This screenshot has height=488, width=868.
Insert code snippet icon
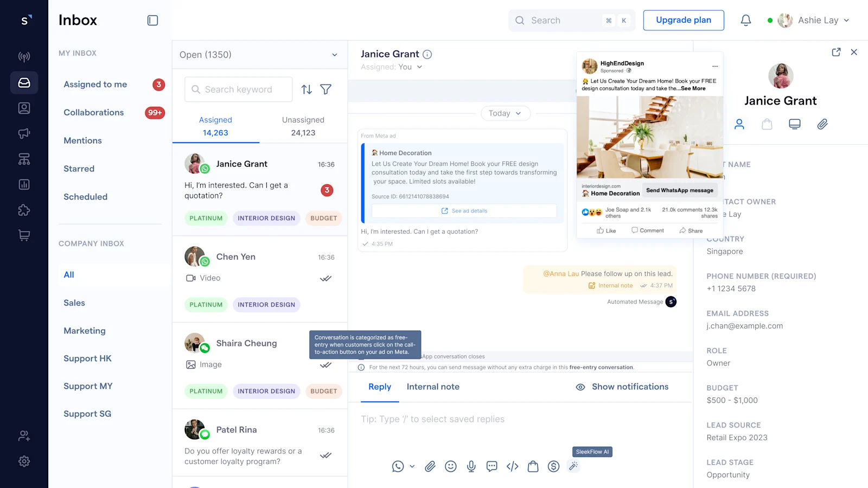pos(512,466)
